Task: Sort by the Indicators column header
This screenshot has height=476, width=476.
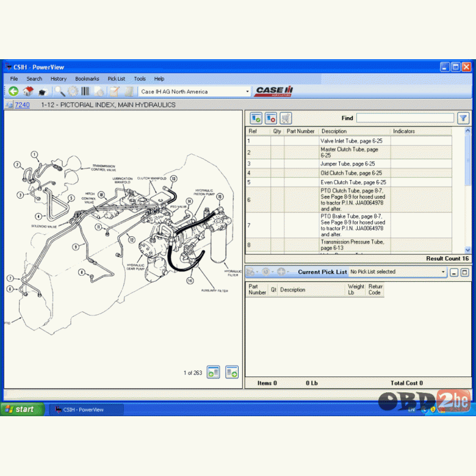Action: tap(421, 131)
